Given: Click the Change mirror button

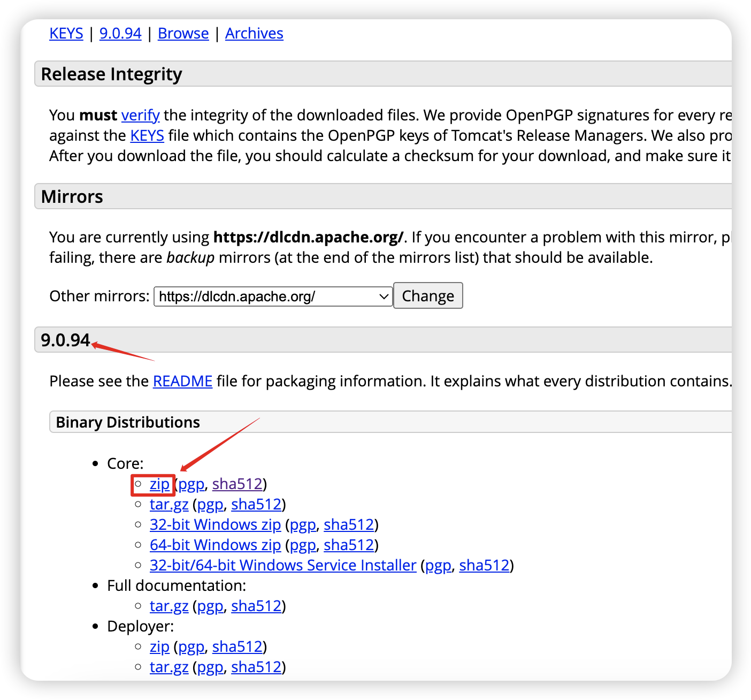Looking at the screenshot, I should point(428,295).
